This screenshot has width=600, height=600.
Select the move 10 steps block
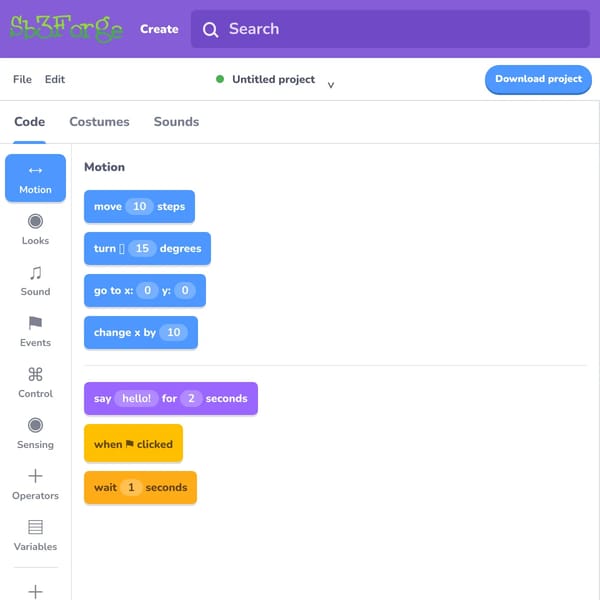pos(139,206)
